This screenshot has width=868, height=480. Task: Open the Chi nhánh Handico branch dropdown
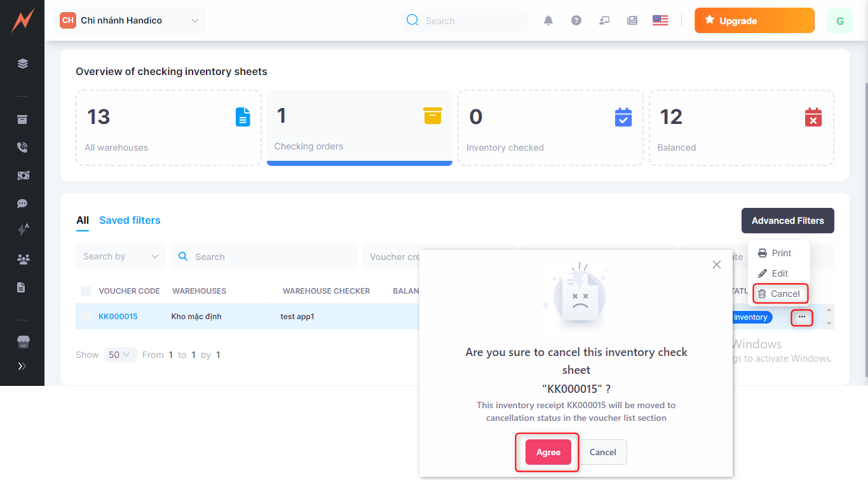(130, 20)
